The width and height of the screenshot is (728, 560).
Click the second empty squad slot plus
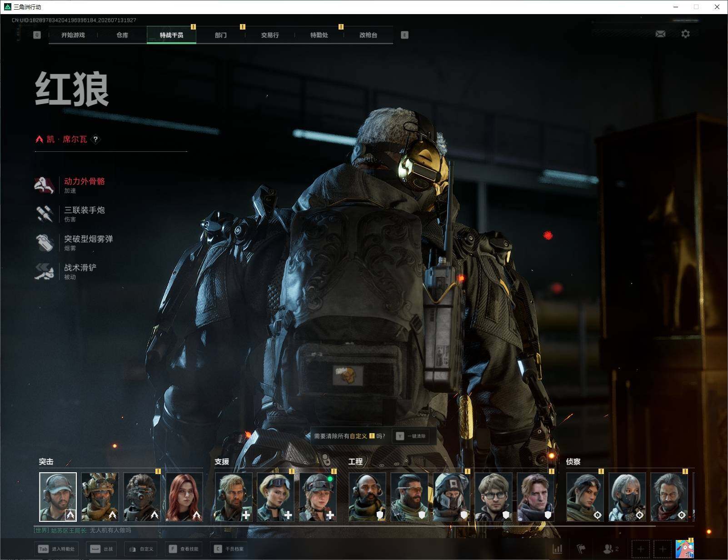click(662, 549)
